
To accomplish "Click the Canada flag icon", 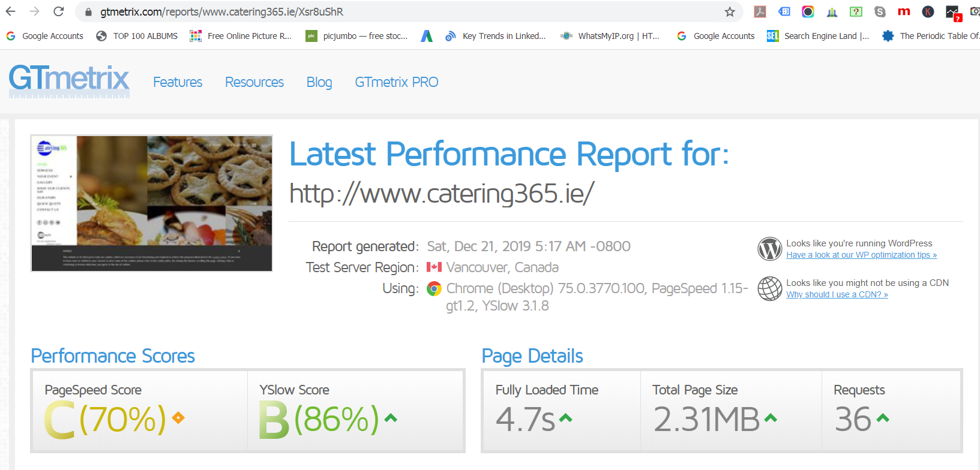I will (x=434, y=267).
